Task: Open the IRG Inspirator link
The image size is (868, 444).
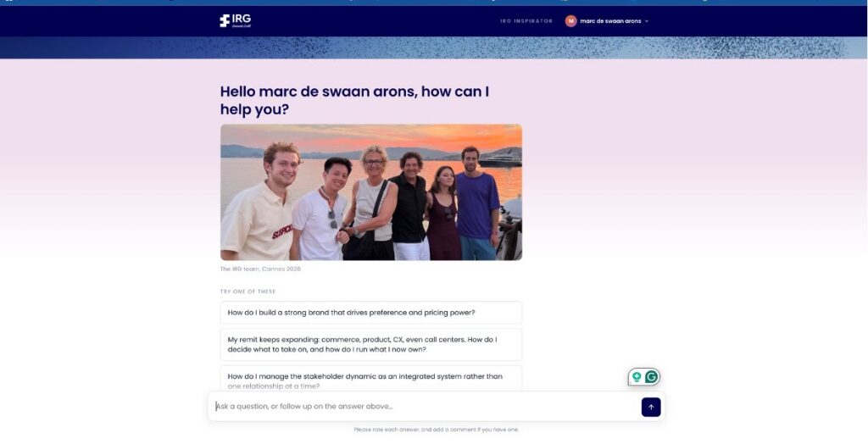Action: pyautogui.click(x=526, y=21)
